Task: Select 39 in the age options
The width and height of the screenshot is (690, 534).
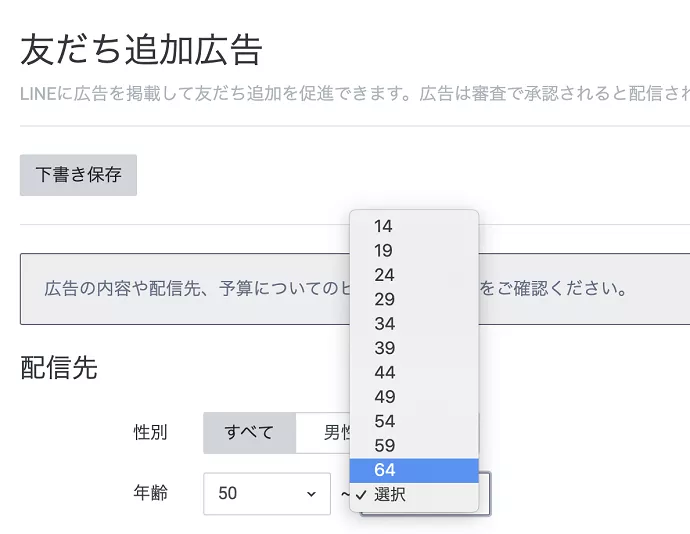Action: (384, 348)
